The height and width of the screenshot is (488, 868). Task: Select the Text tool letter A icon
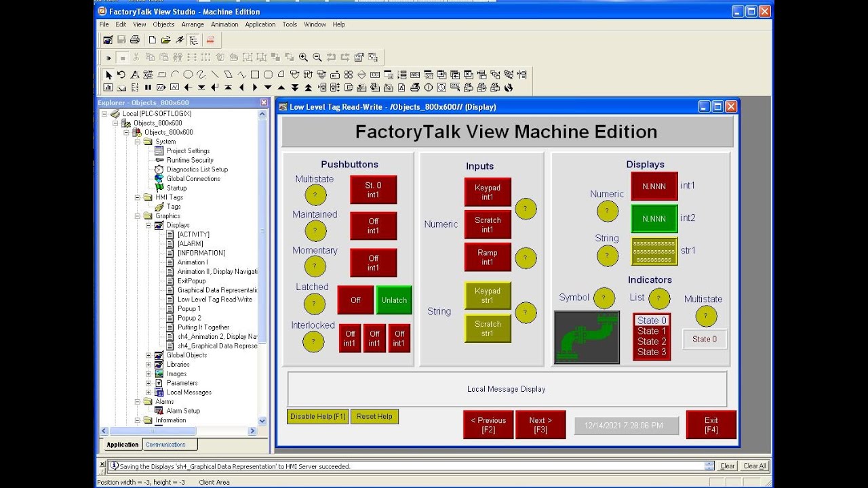coord(134,75)
